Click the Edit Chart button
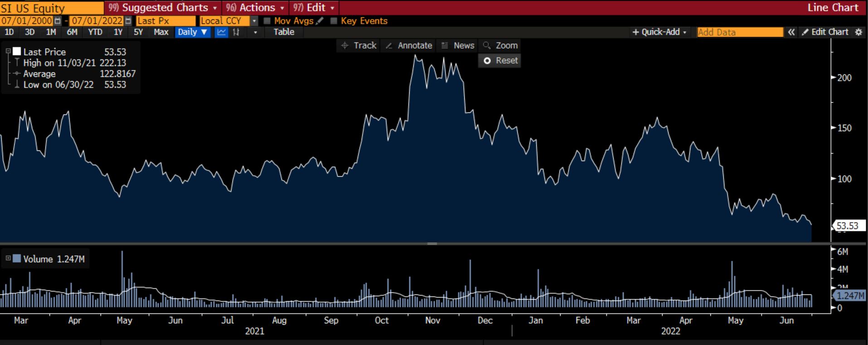The width and height of the screenshot is (868, 345). (x=825, y=32)
